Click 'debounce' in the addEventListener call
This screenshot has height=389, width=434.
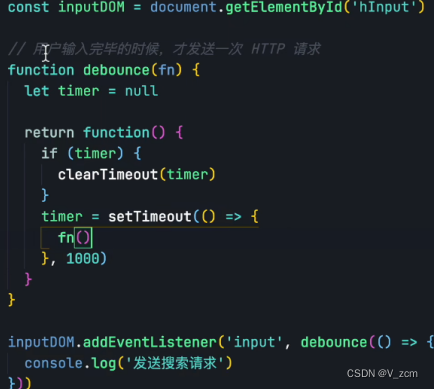pyautogui.click(x=334, y=342)
